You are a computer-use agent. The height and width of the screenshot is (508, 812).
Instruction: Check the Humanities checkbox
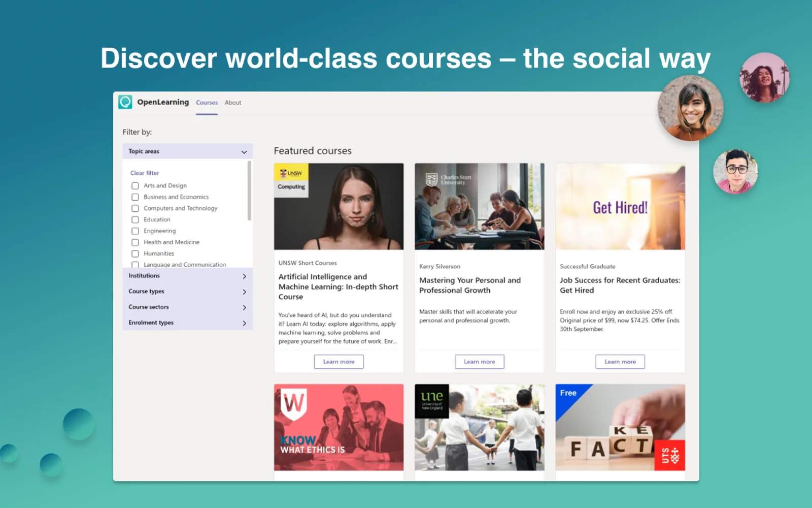(135, 253)
